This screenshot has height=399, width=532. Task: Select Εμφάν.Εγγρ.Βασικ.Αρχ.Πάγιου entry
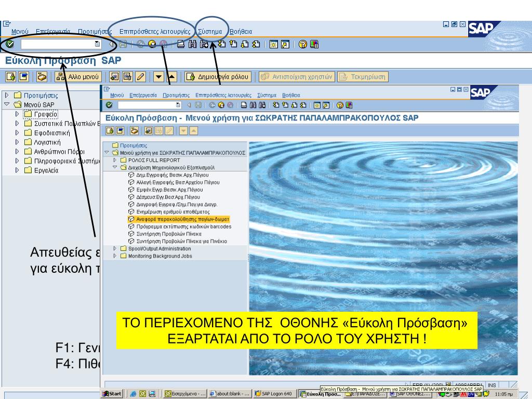pos(169,190)
